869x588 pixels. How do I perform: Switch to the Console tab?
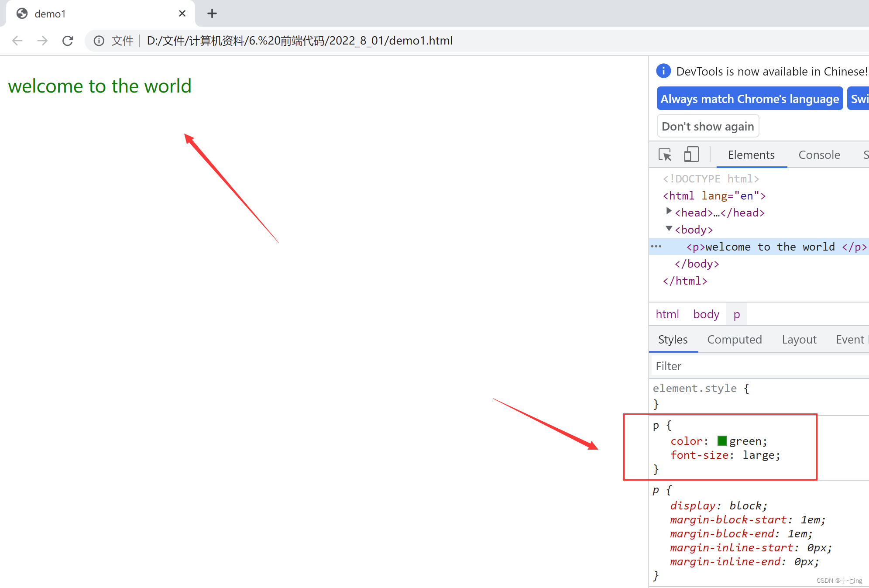tap(819, 155)
